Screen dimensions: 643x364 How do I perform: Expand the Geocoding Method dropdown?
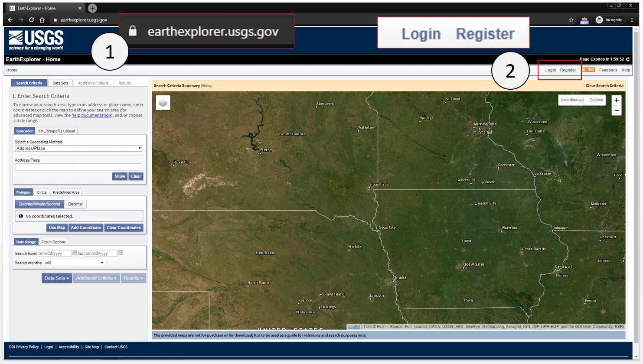pyautogui.click(x=78, y=148)
